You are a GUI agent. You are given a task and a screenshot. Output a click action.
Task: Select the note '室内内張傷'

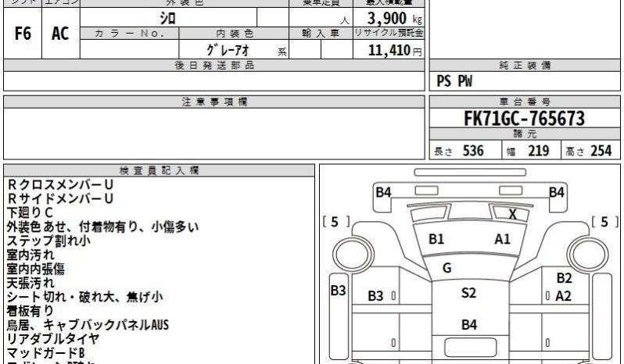(x=35, y=269)
